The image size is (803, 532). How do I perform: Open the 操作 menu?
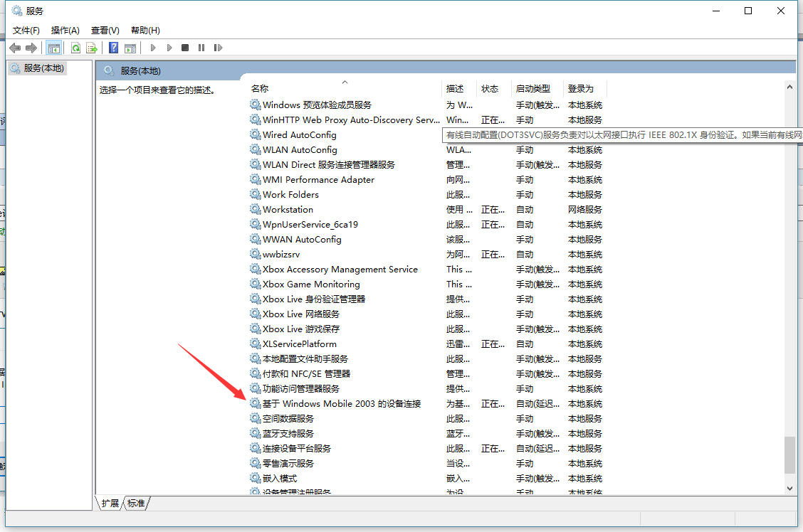(65, 30)
